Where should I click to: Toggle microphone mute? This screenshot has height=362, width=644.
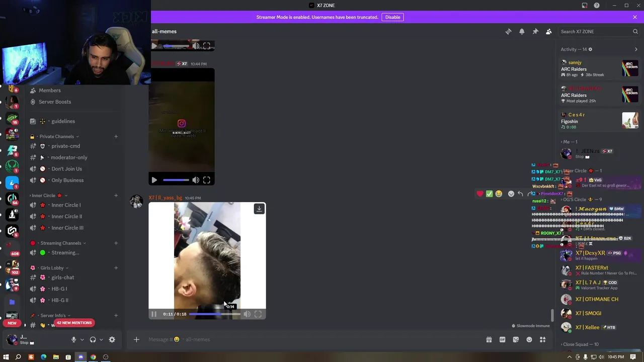tap(73, 339)
